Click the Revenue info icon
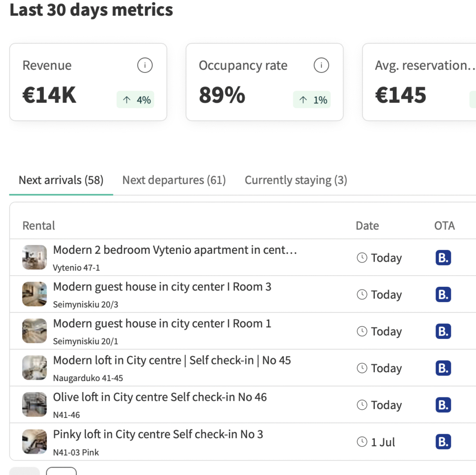 click(145, 65)
